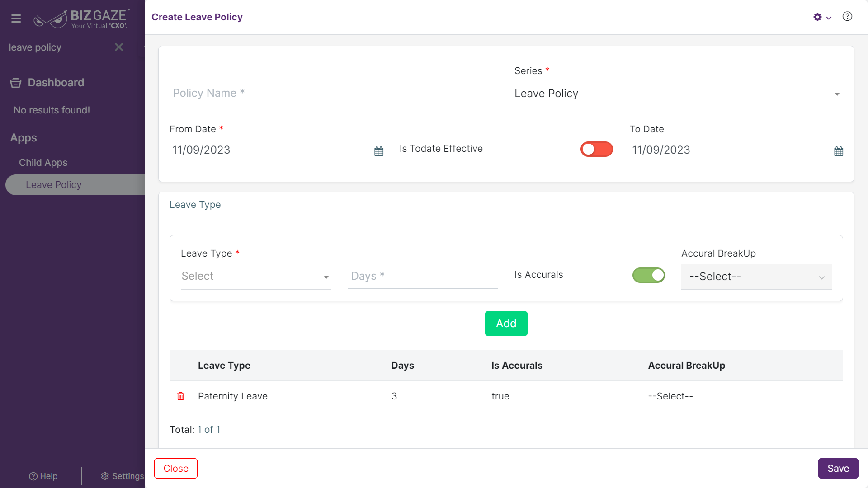The height and width of the screenshot is (488, 868).
Task: Click the '1 of 1' total count
Action: click(209, 430)
